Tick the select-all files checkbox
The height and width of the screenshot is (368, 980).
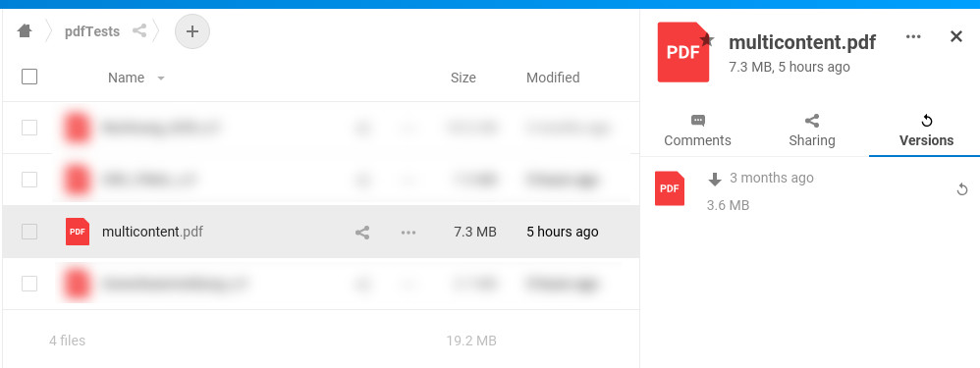pos(29,77)
